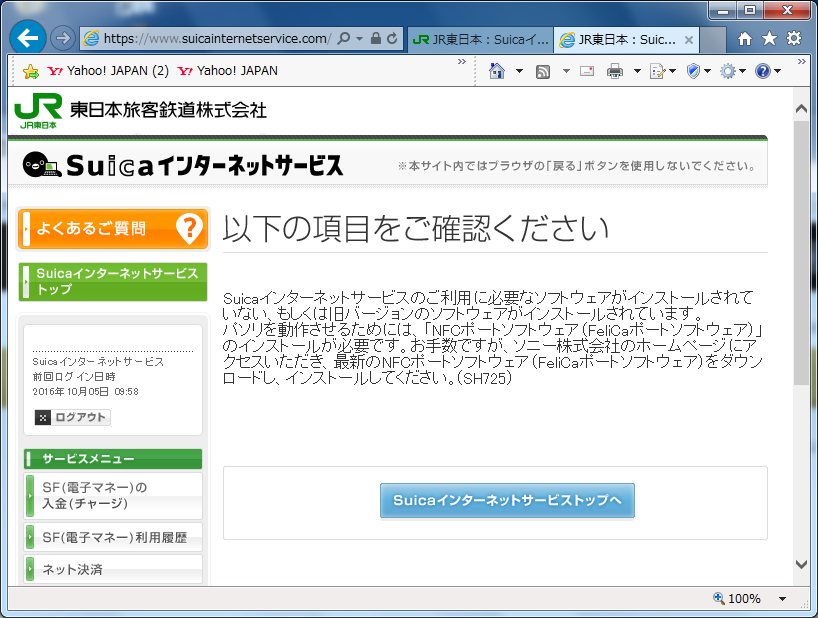Open Print options dropdown arrow
The width and height of the screenshot is (818, 618).
tap(637, 71)
